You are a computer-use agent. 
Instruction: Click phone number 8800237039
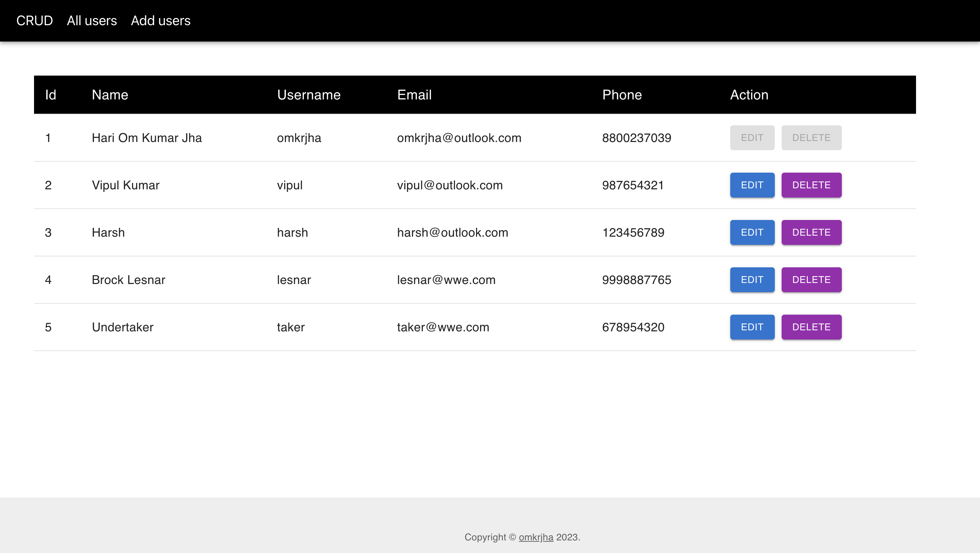coord(637,138)
